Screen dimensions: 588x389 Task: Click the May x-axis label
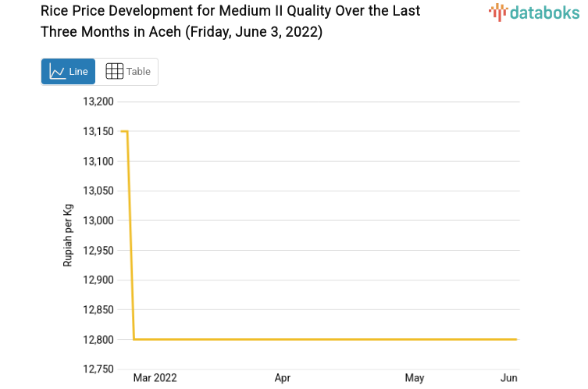[415, 378]
